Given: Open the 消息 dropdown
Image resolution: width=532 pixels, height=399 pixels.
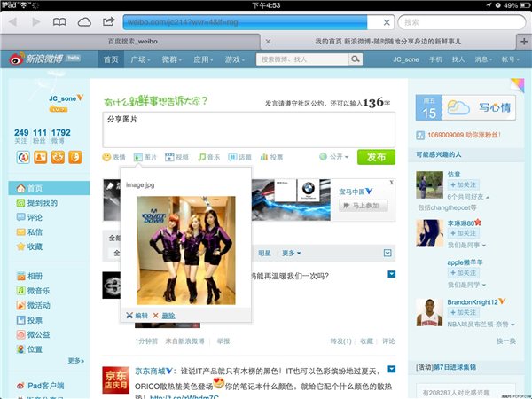Looking at the screenshot, I should click(x=483, y=59).
